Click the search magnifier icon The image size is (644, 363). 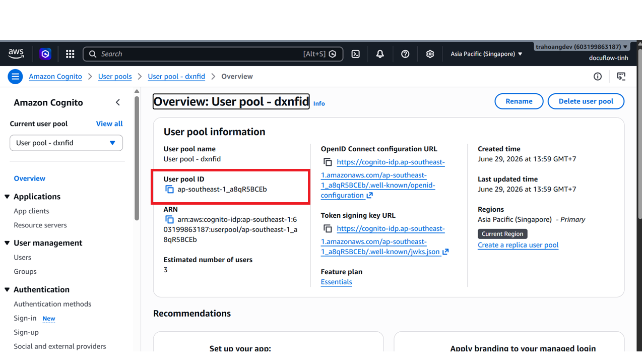point(93,54)
